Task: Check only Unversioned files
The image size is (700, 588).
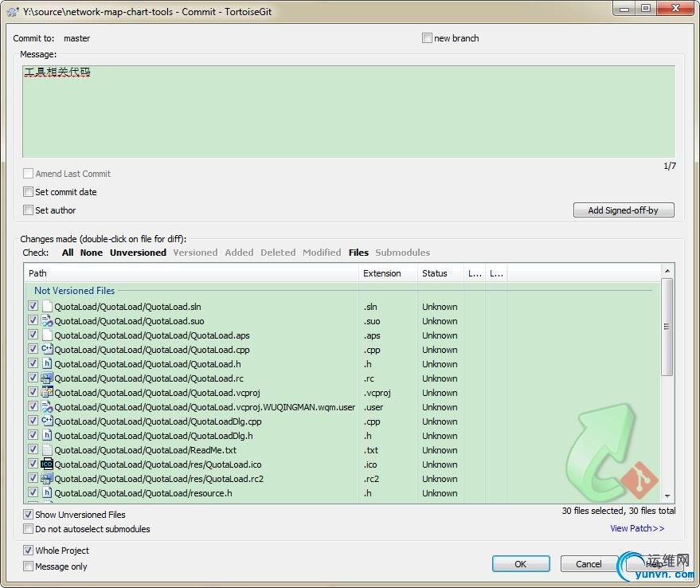Action: 138,253
